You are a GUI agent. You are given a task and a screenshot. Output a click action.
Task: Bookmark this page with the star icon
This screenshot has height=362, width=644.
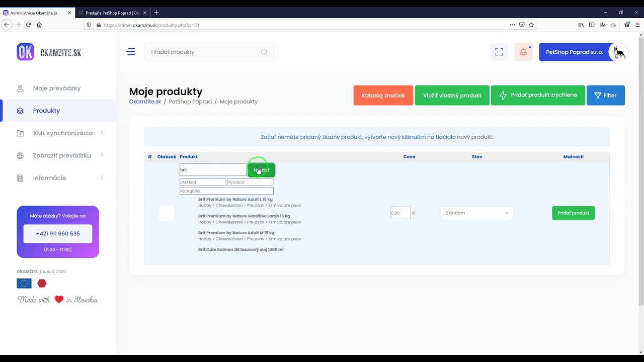point(531,25)
